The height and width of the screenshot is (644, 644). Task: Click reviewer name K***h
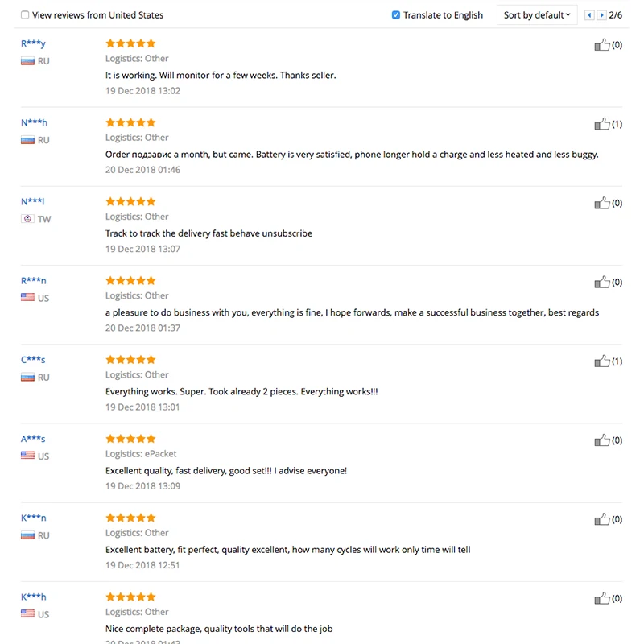tap(34, 597)
